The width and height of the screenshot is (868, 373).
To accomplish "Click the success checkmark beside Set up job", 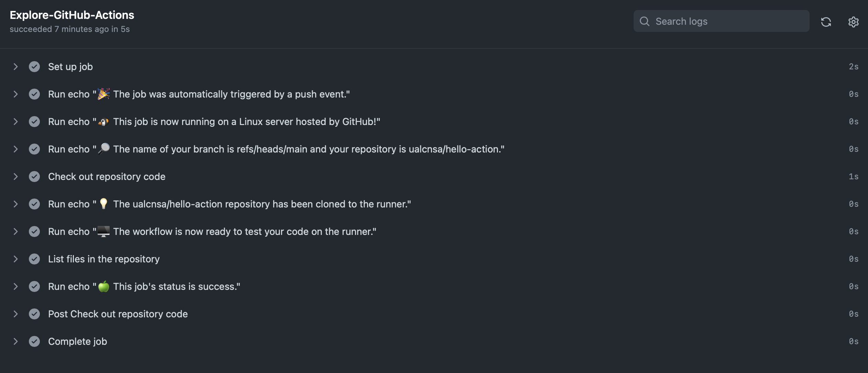I will (34, 67).
